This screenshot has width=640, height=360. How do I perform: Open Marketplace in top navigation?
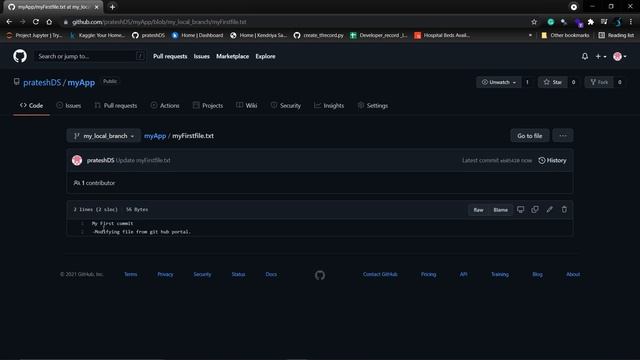pyautogui.click(x=232, y=56)
